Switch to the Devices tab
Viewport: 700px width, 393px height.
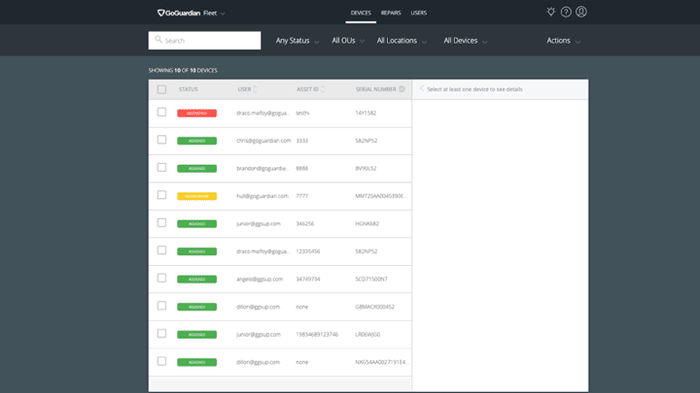pos(361,13)
